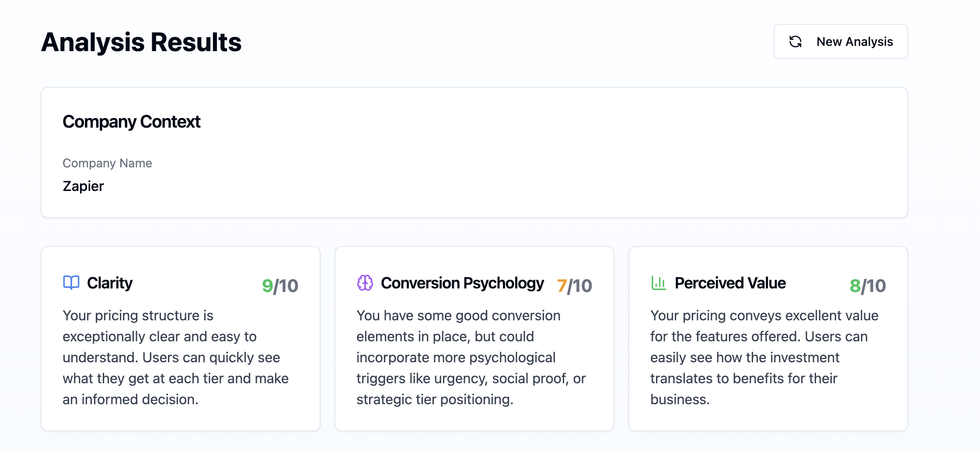Click the Company Name label
This screenshot has height=451, width=980.
[x=108, y=163]
